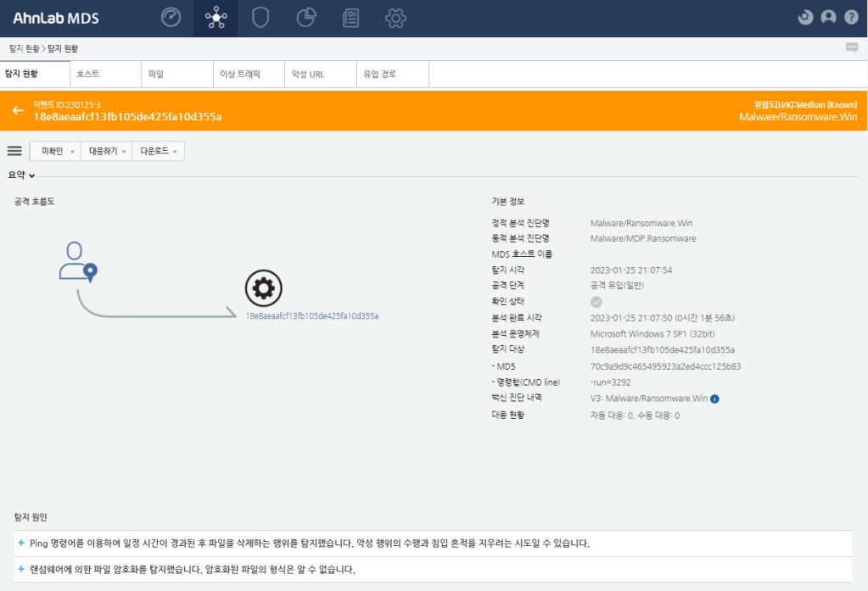This screenshot has height=591, width=868.
Task: Open the 다운로드 menu
Action: pos(158,151)
